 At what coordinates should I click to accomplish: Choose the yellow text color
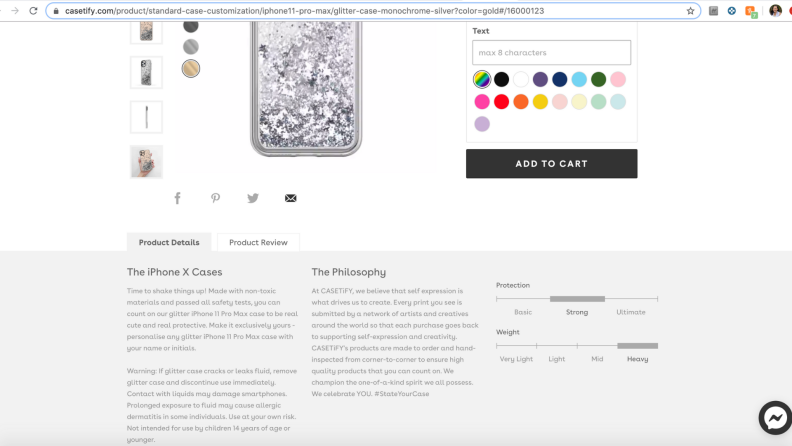pos(540,102)
